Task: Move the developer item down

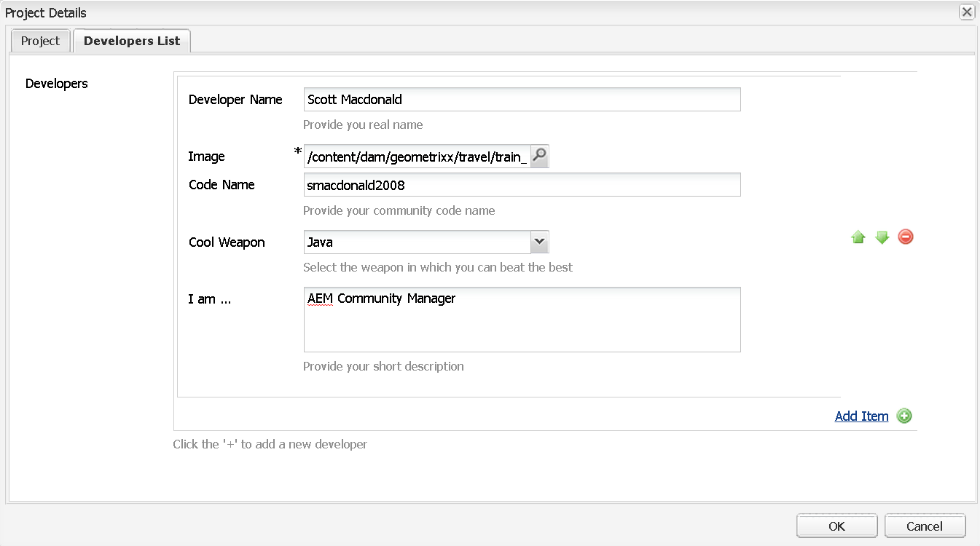Action: 882,237
